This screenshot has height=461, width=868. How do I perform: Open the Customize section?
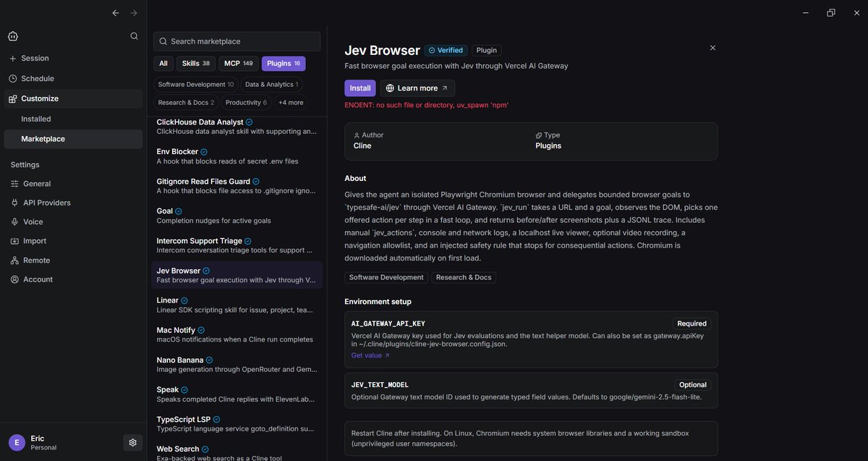[x=72, y=98]
